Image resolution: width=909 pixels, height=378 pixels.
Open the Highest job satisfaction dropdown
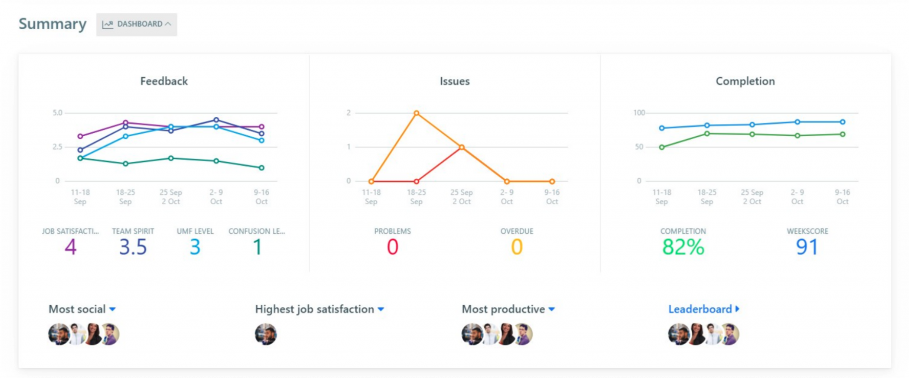[319, 310]
